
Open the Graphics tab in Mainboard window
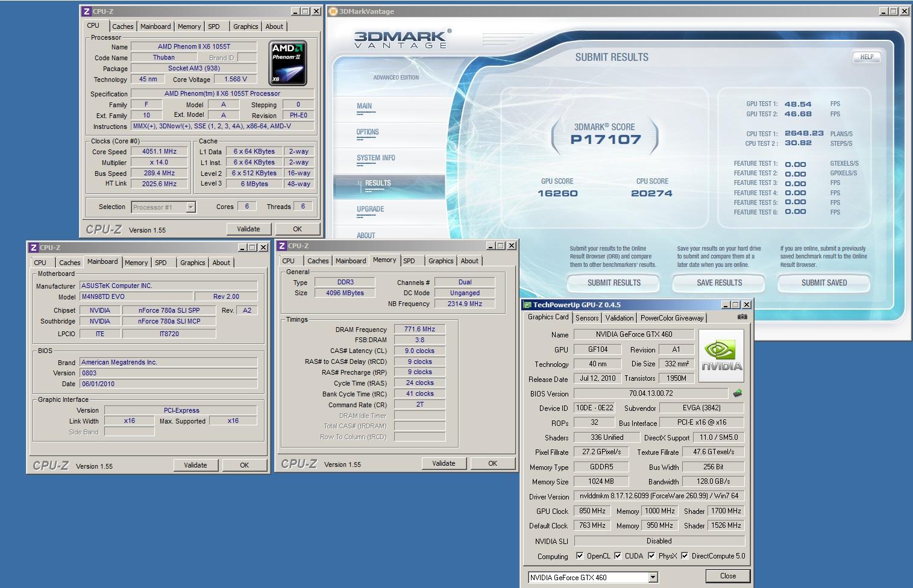pyautogui.click(x=193, y=263)
